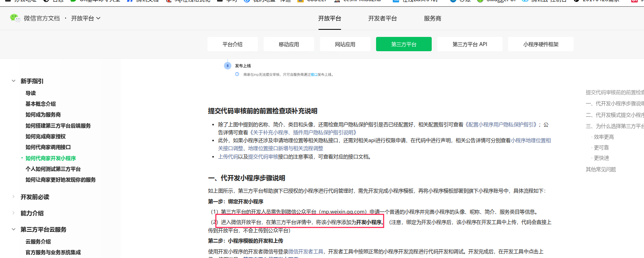Click the 一、代开发小程序步骤说明 article heading
644x258 pixels.
tap(246, 178)
